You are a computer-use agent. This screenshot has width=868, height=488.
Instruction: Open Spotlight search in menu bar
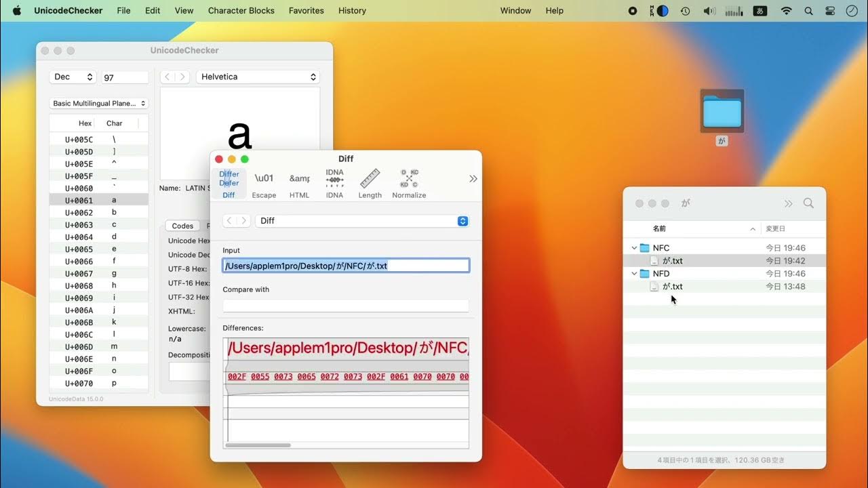coord(808,11)
